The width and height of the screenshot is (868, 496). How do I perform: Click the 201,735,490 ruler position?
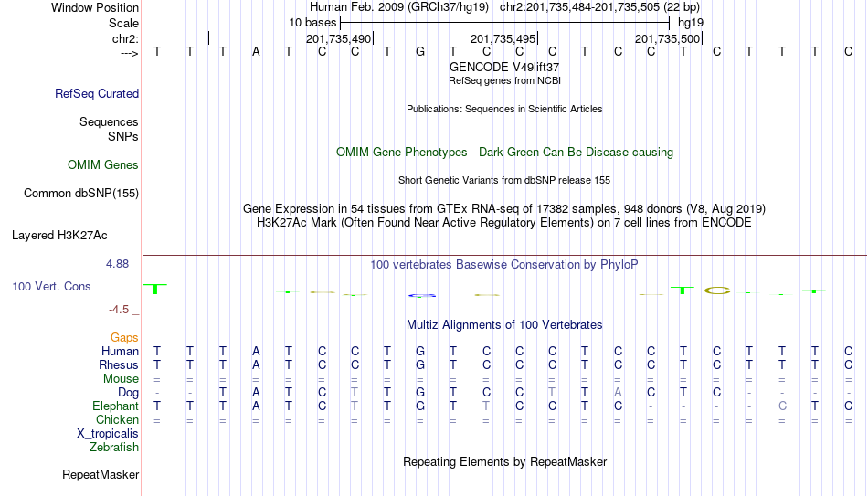click(339, 38)
